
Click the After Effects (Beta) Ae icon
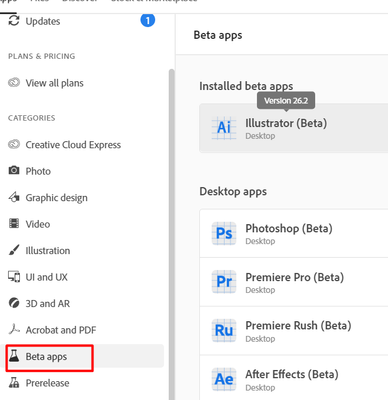[x=224, y=379]
